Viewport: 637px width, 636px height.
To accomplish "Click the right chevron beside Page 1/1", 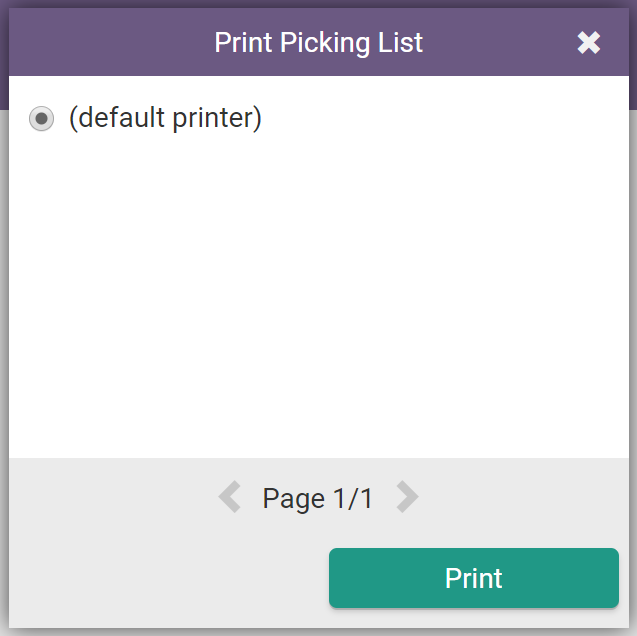I will point(407,497).
